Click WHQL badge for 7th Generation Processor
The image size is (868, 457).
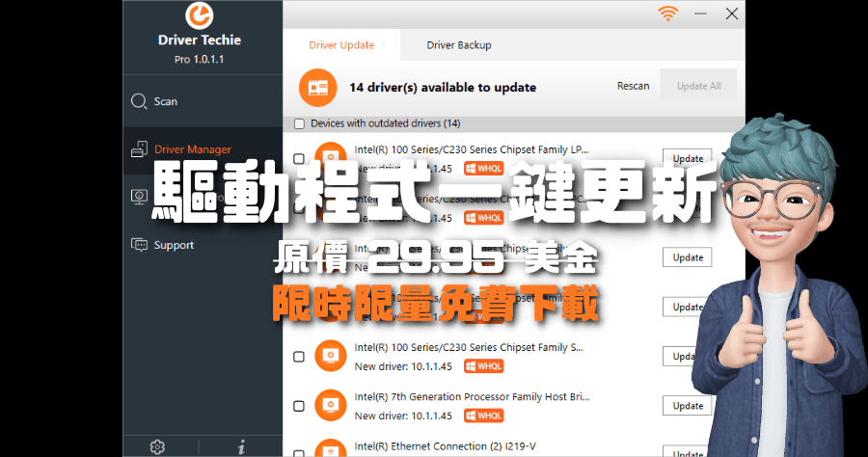pyautogui.click(x=484, y=416)
